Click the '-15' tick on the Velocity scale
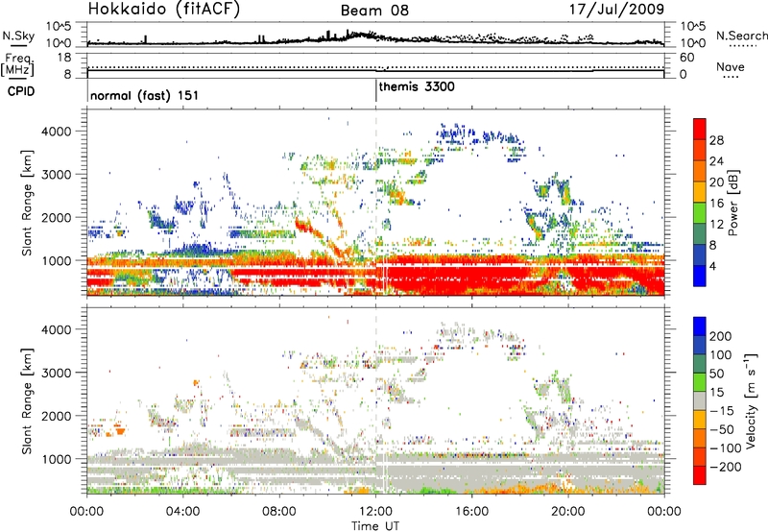Image resolution: width=768 pixels, height=532 pixels. tap(722, 410)
